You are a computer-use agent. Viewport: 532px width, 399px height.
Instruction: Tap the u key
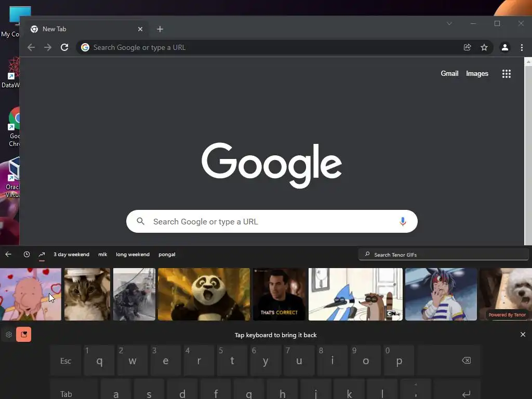[x=299, y=361]
